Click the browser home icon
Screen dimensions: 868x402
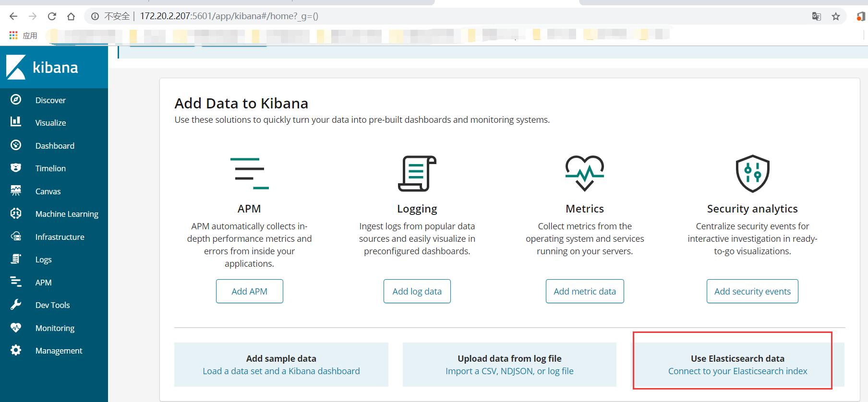(x=71, y=16)
